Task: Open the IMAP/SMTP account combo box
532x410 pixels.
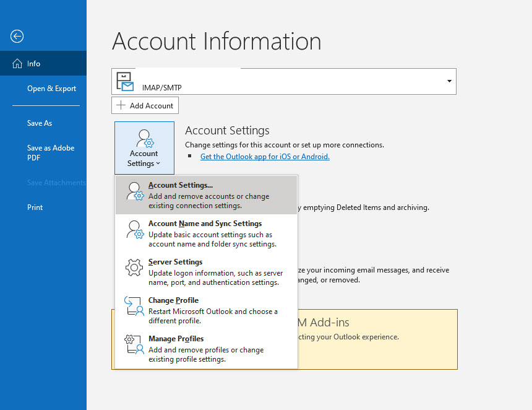Action: (284, 82)
